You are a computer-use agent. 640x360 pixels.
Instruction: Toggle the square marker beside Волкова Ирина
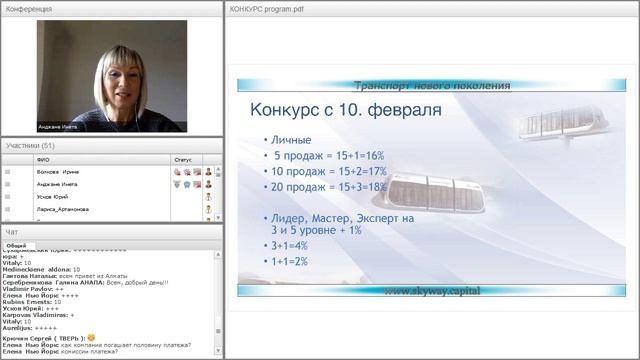pyautogui.click(x=7, y=172)
